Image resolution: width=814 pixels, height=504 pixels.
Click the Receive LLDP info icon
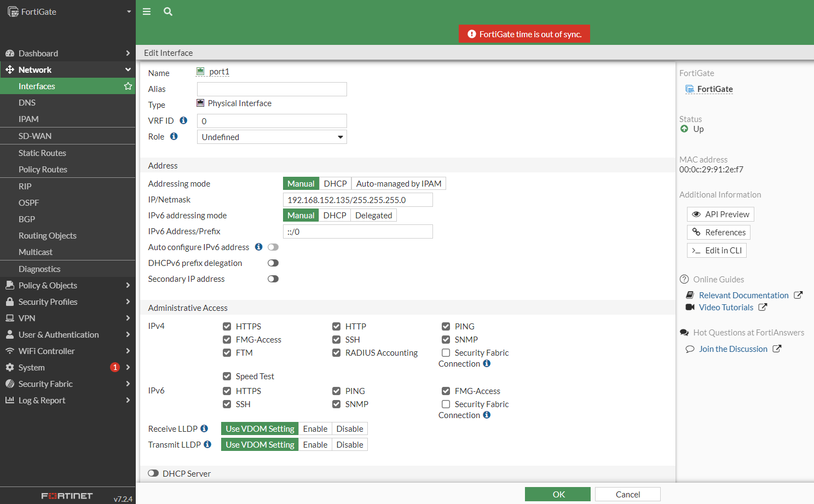[x=204, y=428]
